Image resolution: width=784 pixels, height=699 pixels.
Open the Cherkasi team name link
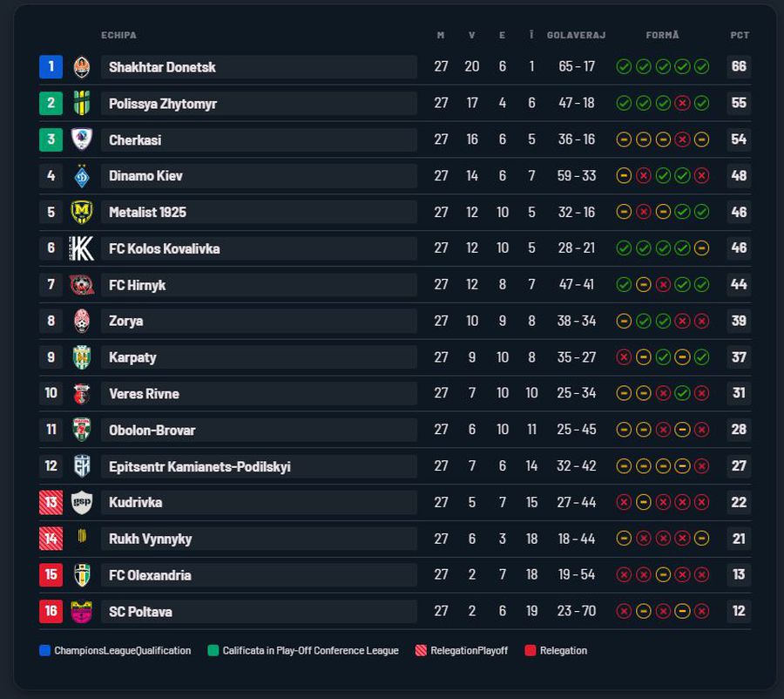135,140
